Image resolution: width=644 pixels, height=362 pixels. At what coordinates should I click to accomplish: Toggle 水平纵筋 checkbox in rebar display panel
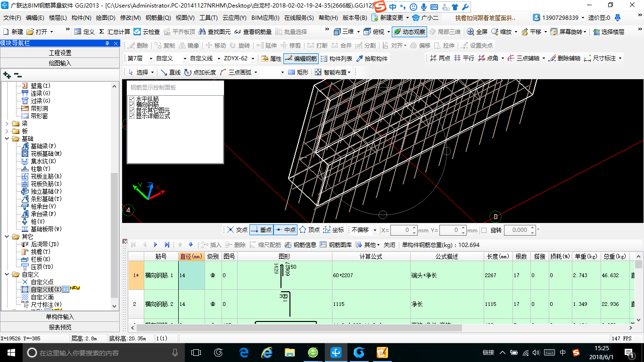point(132,99)
